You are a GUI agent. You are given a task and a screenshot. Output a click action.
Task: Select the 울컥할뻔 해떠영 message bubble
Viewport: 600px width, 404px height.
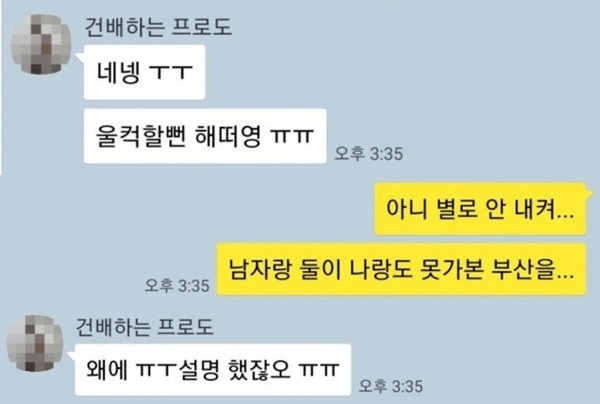tap(205, 136)
